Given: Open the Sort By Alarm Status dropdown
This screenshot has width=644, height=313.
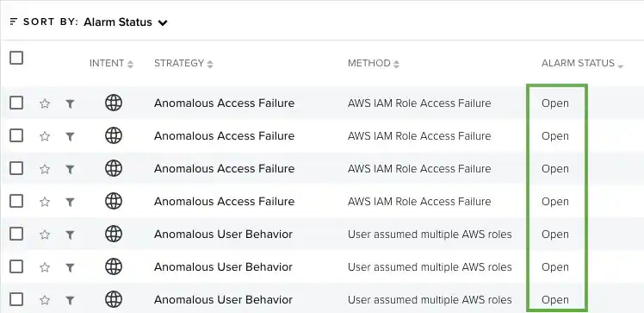Looking at the screenshot, I should 126,22.
